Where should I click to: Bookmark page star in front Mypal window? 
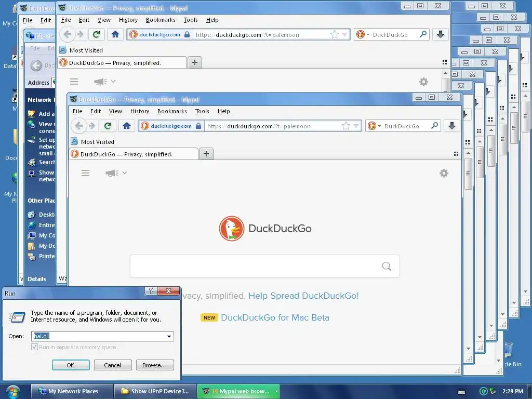pos(345,126)
